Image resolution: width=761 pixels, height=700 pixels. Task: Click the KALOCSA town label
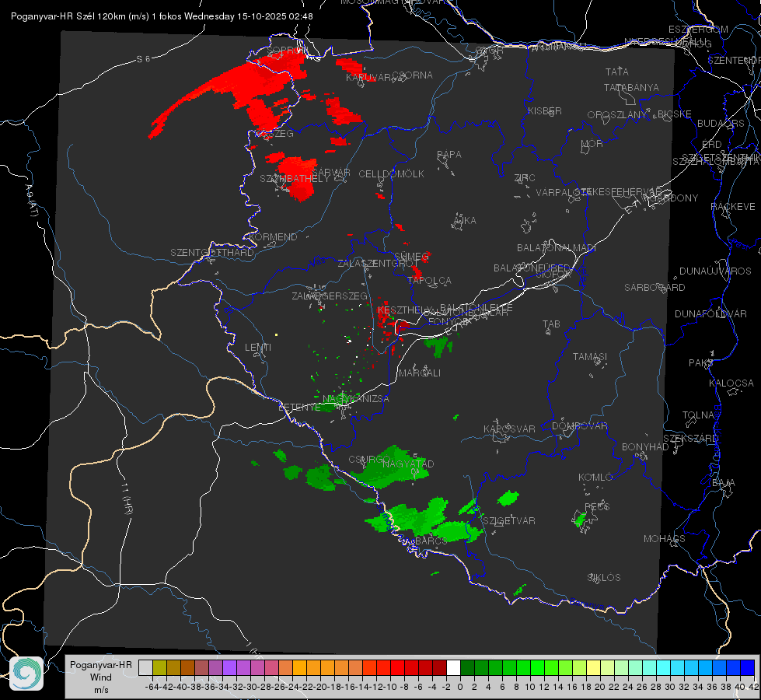point(731,383)
